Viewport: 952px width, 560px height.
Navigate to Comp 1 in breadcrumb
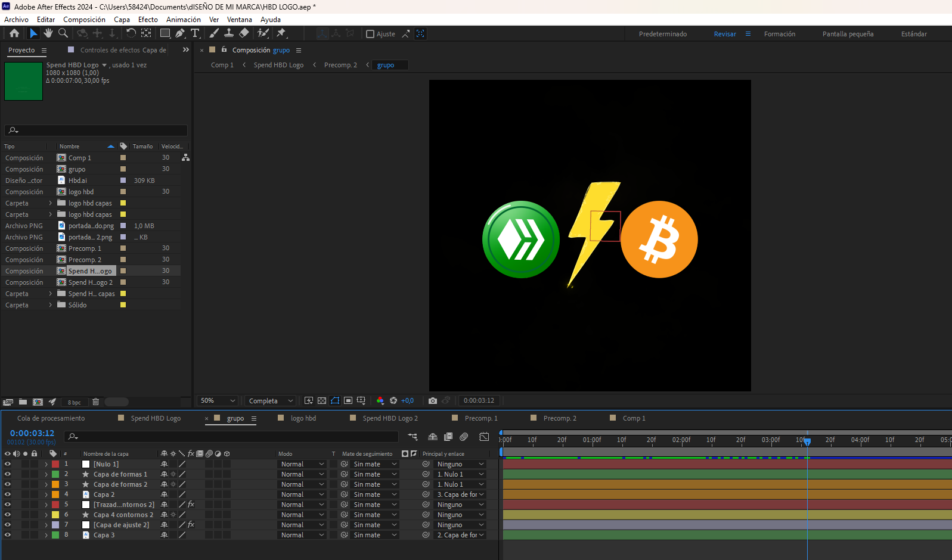click(x=222, y=65)
